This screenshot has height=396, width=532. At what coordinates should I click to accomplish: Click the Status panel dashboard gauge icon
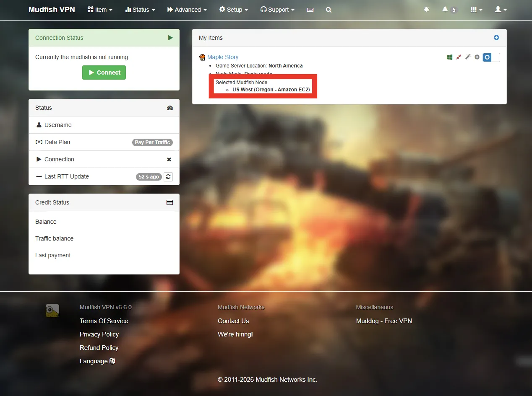pos(170,108)
